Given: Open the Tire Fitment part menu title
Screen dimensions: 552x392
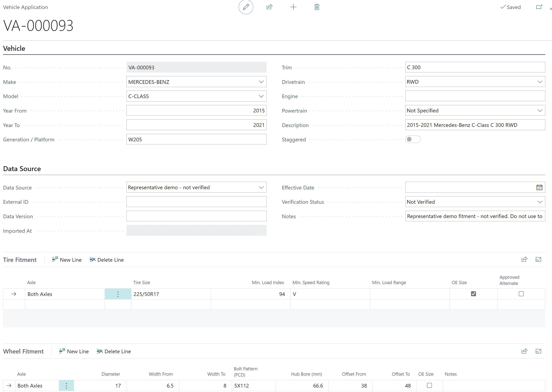Looking at the screenshot, I should 20,260.
